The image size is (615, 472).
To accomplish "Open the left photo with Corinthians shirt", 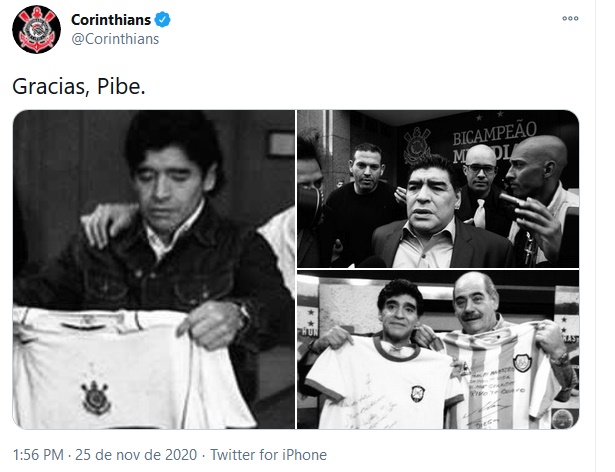I will pos(154,270).
